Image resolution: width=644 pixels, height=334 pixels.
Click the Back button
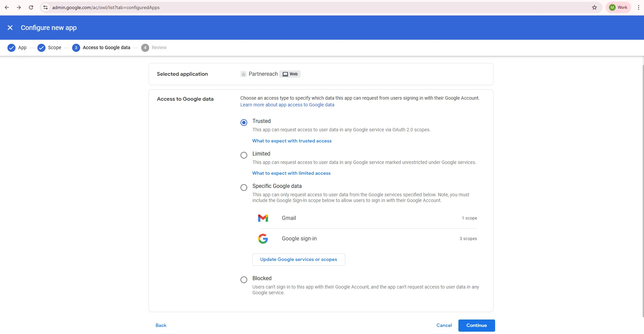point(161,325)
